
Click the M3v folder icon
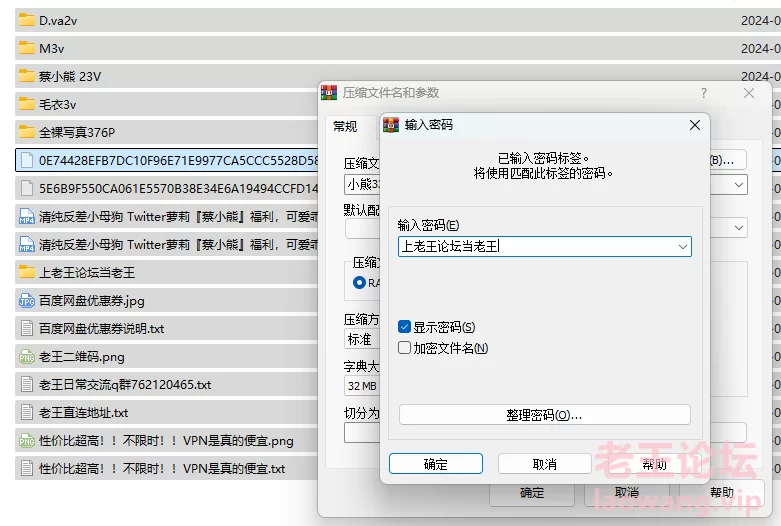[26, 48]
